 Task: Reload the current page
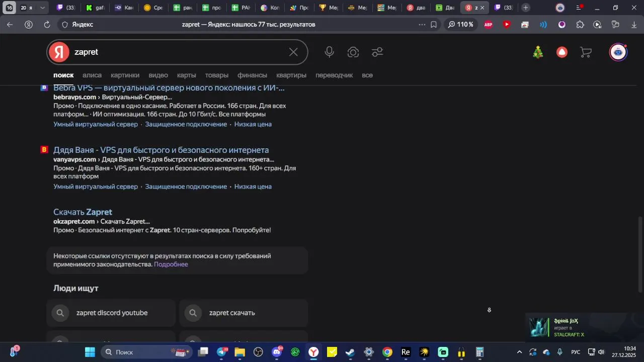pyautogui.click(x=47, y=25)
